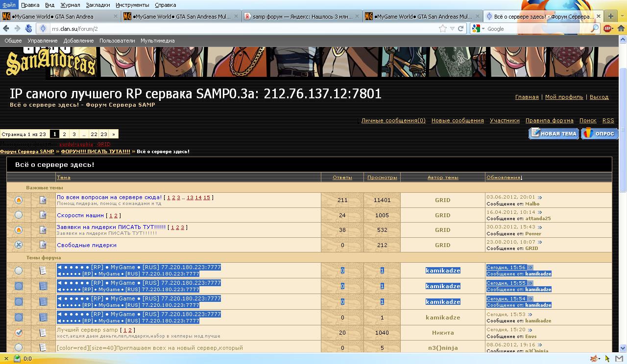
Task: Open the Adblock Plus toolbar icon
Action: (x=607, y=28)
